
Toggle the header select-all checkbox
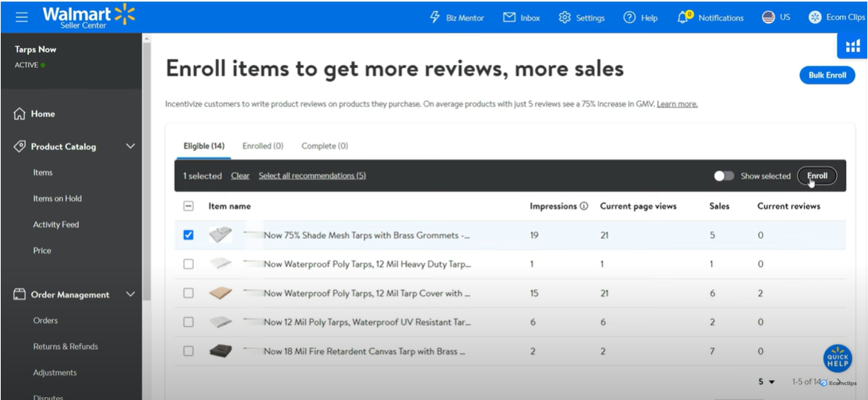[x=188, y=206]
